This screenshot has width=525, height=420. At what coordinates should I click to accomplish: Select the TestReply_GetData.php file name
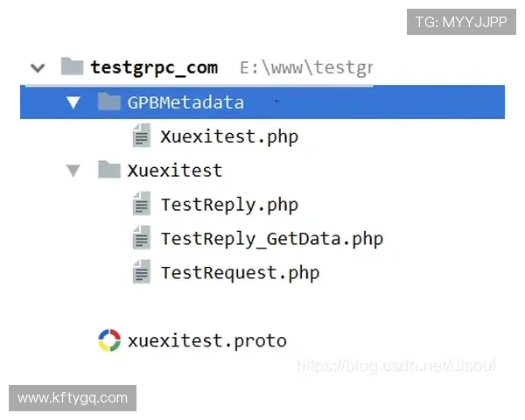(271, 238)
